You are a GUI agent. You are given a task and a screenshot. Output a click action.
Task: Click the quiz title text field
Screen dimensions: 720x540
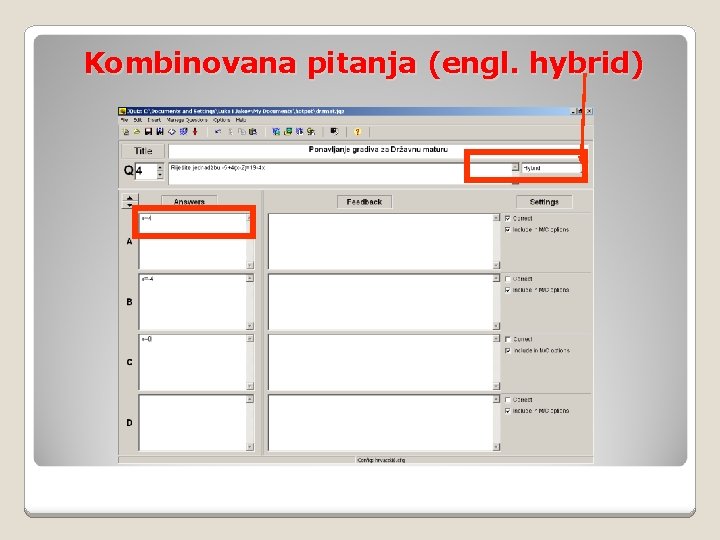378,151
